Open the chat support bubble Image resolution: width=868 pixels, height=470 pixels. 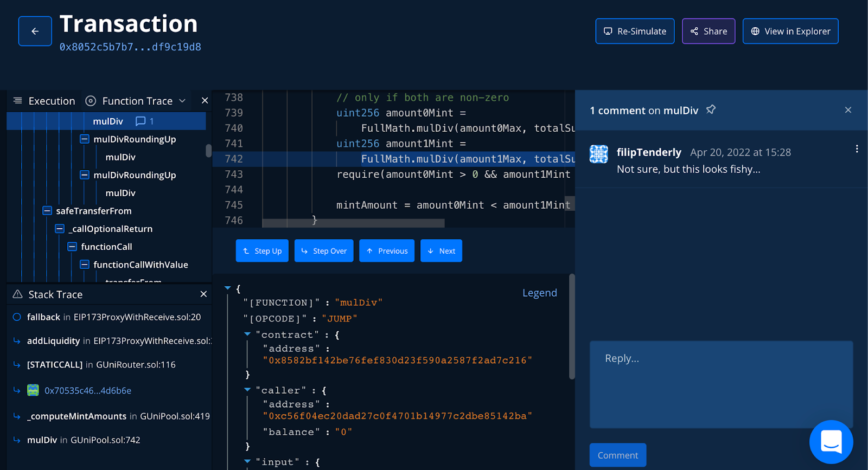tap(831, 442)
